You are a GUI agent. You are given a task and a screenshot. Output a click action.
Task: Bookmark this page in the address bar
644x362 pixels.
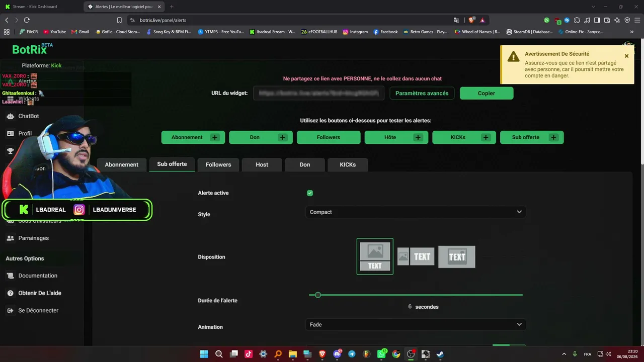119,20
